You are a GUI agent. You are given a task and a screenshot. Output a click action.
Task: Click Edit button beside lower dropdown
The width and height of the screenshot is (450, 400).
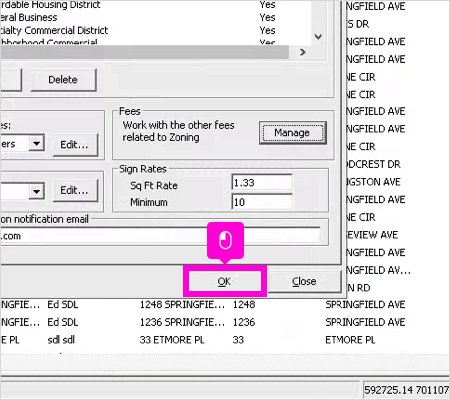tap(75, 190)
